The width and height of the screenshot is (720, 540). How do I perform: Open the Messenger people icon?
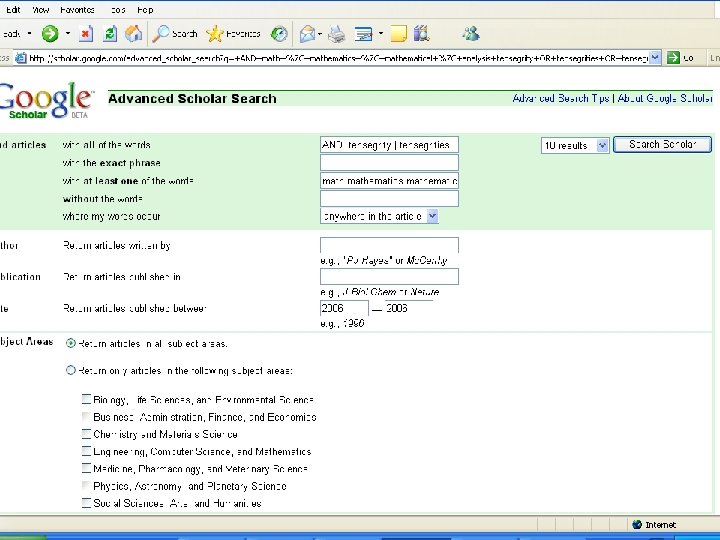click(x=471, y=34)
